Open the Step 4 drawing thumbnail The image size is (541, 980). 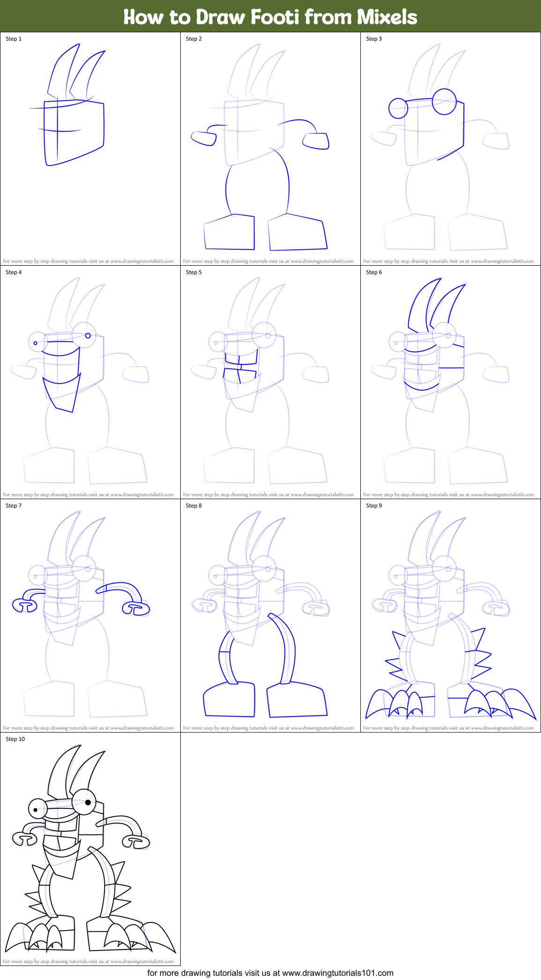coord(90,382)
